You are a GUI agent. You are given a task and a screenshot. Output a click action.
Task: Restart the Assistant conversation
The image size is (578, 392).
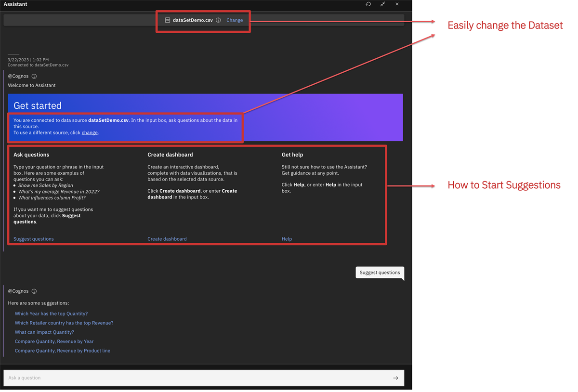pyautogui.click(x=368, y=4)
